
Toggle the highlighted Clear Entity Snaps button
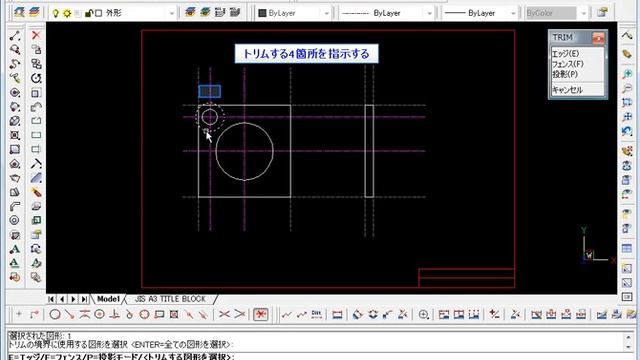pyautogui.click(x=261, y=314)
